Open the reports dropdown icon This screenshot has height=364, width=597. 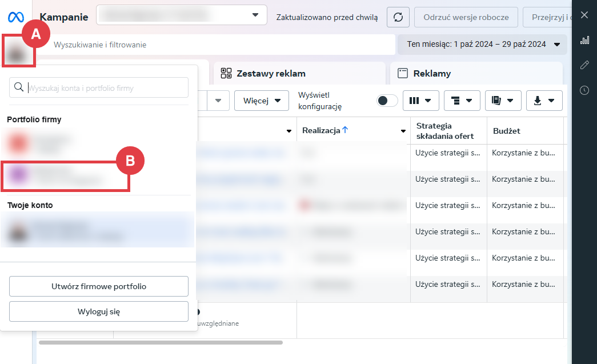click(503, 101)
